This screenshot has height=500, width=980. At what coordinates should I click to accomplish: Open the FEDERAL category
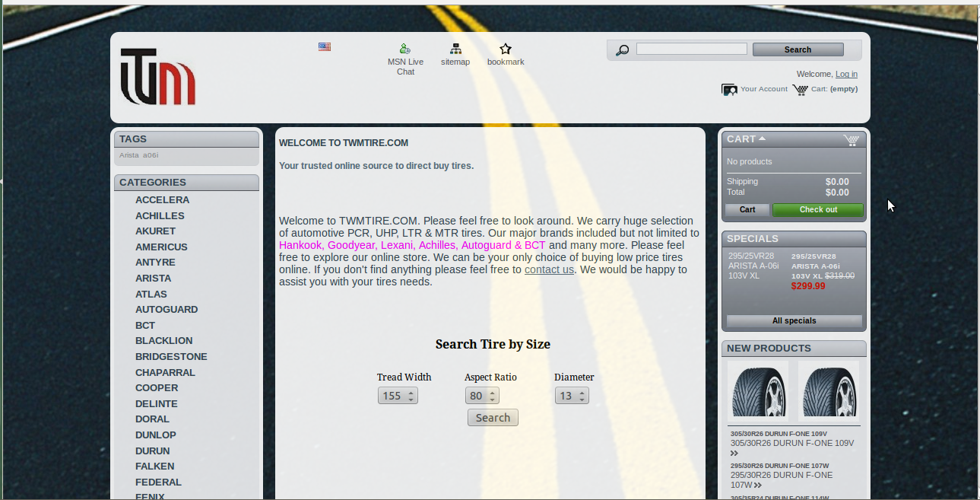pyautogui.click(x=158, y=482)
